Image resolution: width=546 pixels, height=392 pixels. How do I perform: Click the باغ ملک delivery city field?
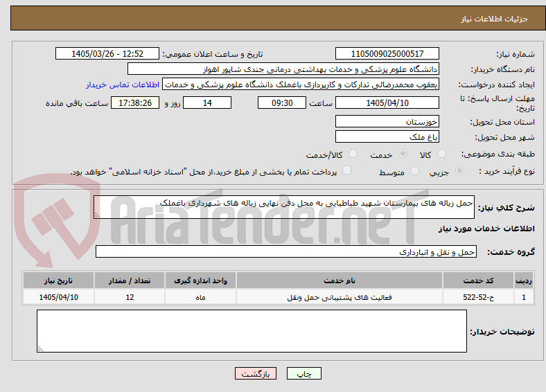click(x=387, y=137)
